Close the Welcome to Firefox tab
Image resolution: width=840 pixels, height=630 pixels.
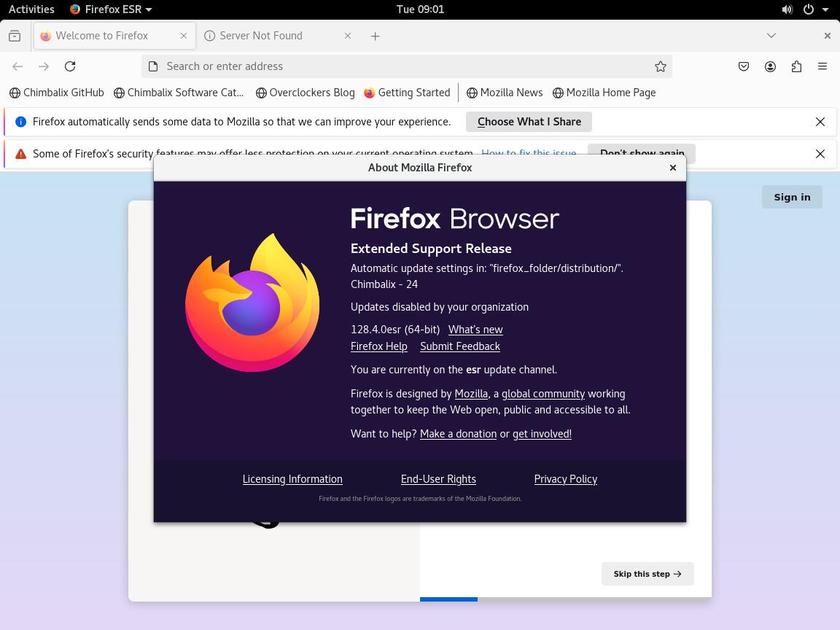pos(184,36)
